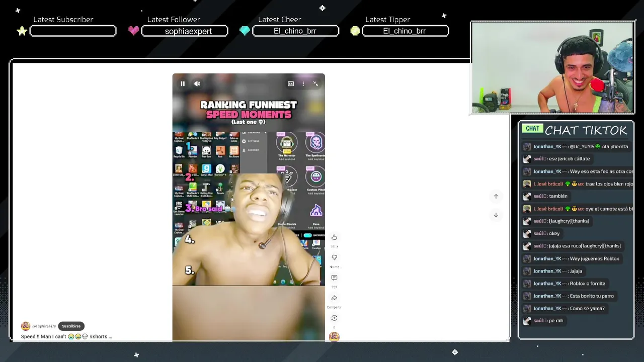
Task: Open the @TopViral-l7y channel avatar
Action: click(26, 326)
